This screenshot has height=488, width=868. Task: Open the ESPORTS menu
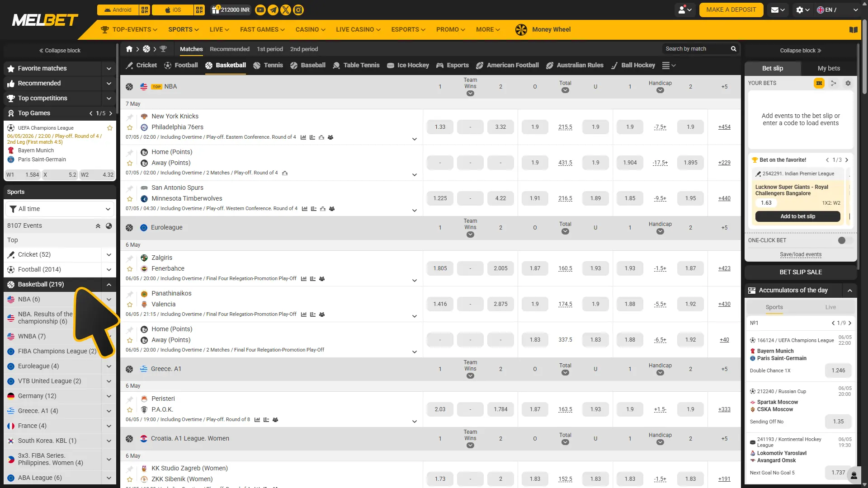(x=408, y=30)
